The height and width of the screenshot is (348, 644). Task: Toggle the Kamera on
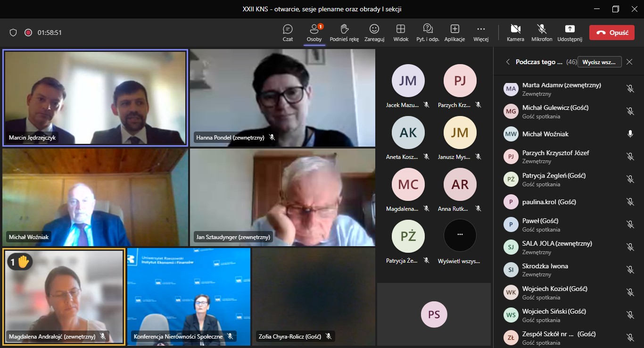(515, 32)
